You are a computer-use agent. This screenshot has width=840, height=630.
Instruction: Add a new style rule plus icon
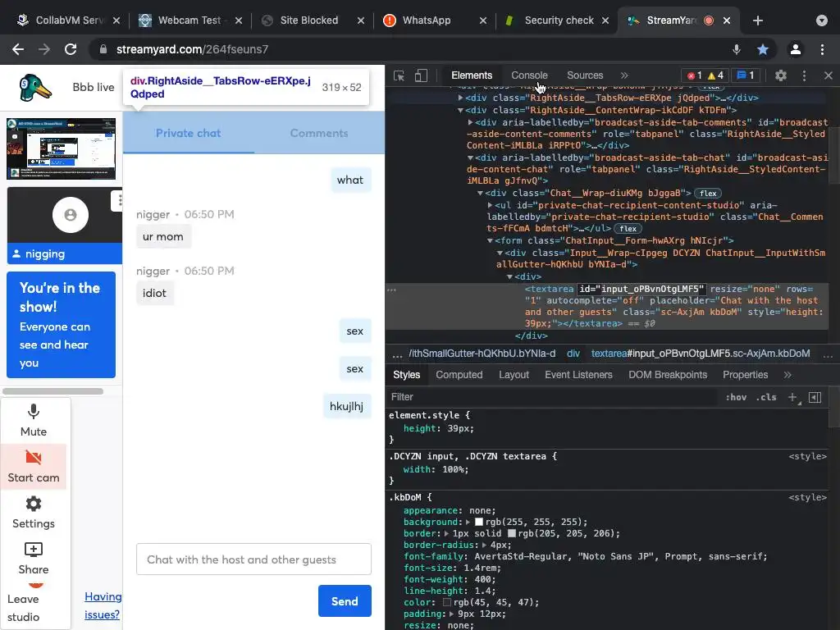793,397
